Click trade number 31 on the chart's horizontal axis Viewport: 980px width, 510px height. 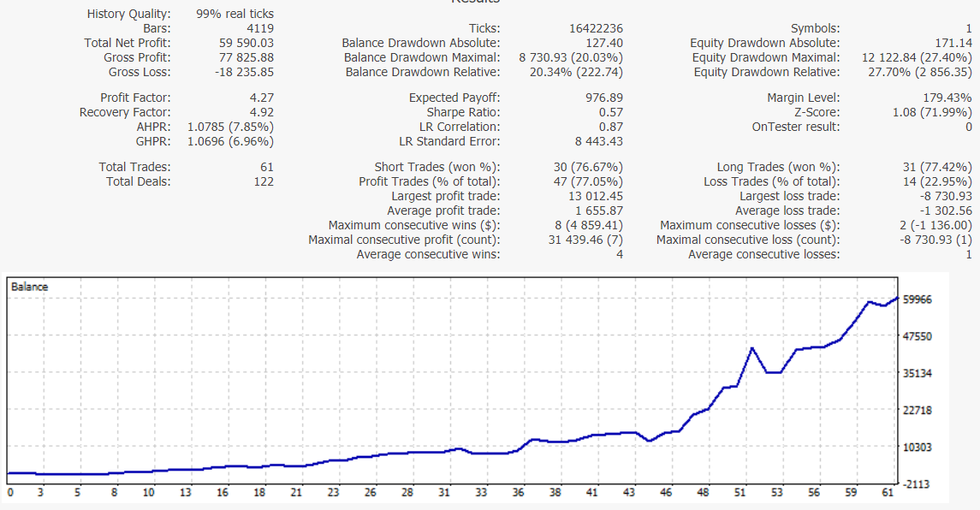pyautogui.click(x=444, y=493)
